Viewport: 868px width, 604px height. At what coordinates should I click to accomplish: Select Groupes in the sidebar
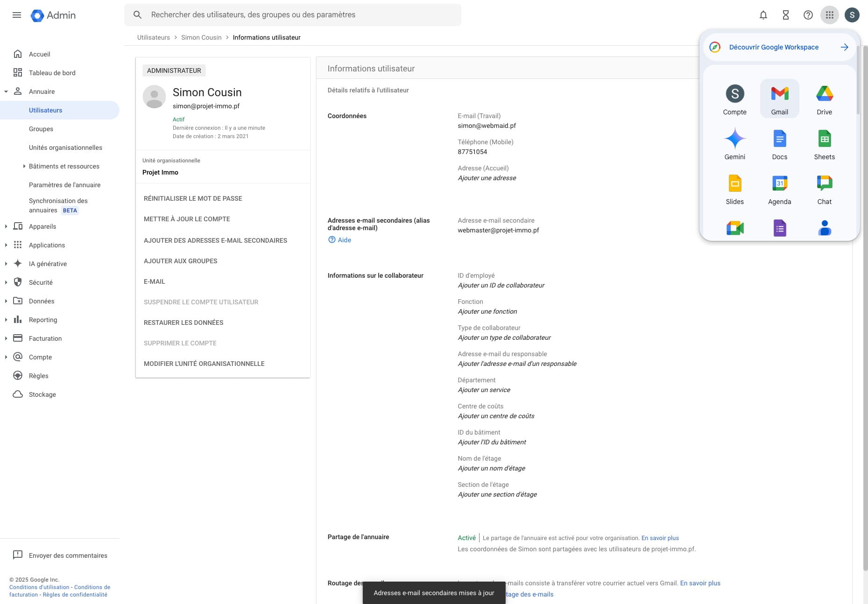pyautogui.click(x=41, y=129)
